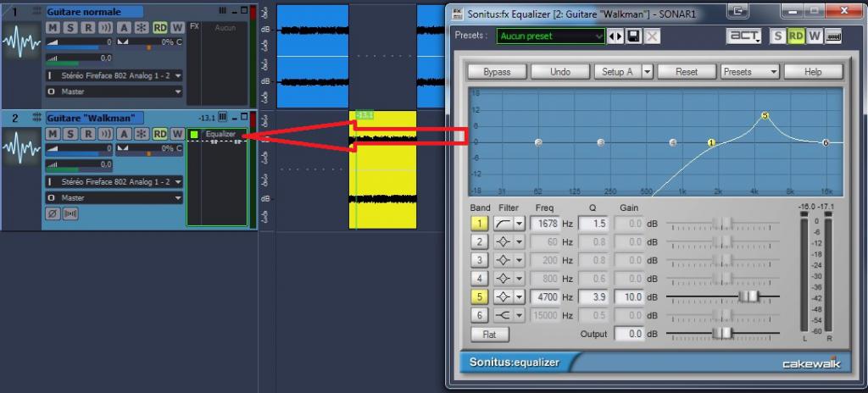
Task: Open filter type dropdown for band 1
Action: [x=520, y=224]
